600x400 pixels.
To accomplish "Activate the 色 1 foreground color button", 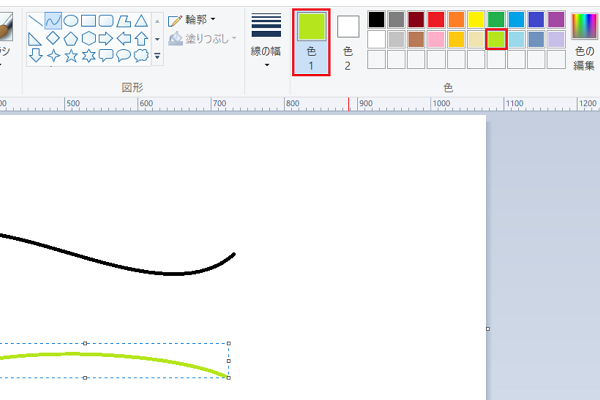I will (311, 42).
